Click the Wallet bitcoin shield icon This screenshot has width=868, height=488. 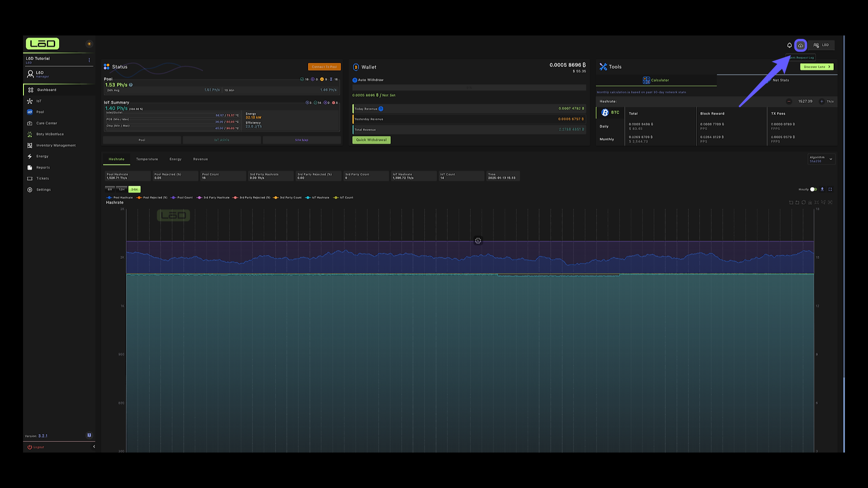point(356,67)
